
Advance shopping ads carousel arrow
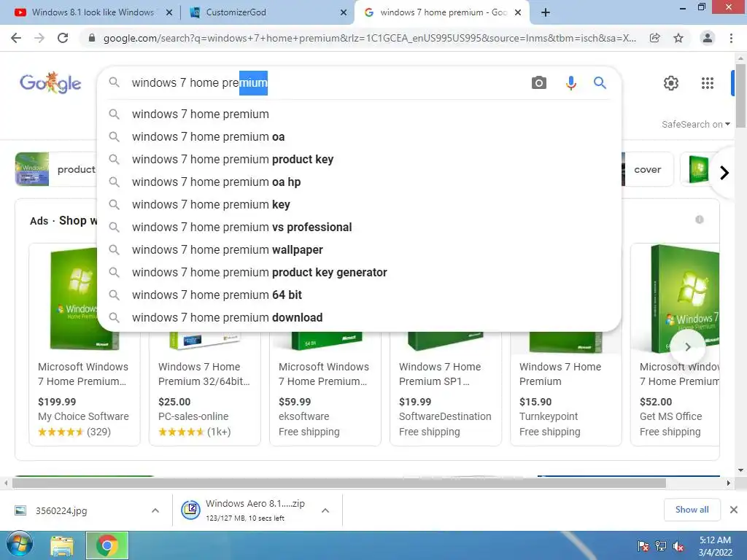[687, 347]
